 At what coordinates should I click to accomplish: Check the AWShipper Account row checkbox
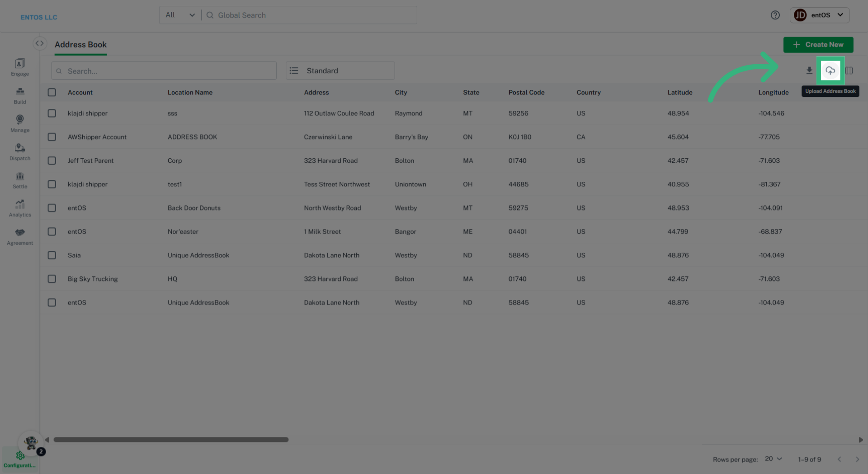(x=52, y=137)
